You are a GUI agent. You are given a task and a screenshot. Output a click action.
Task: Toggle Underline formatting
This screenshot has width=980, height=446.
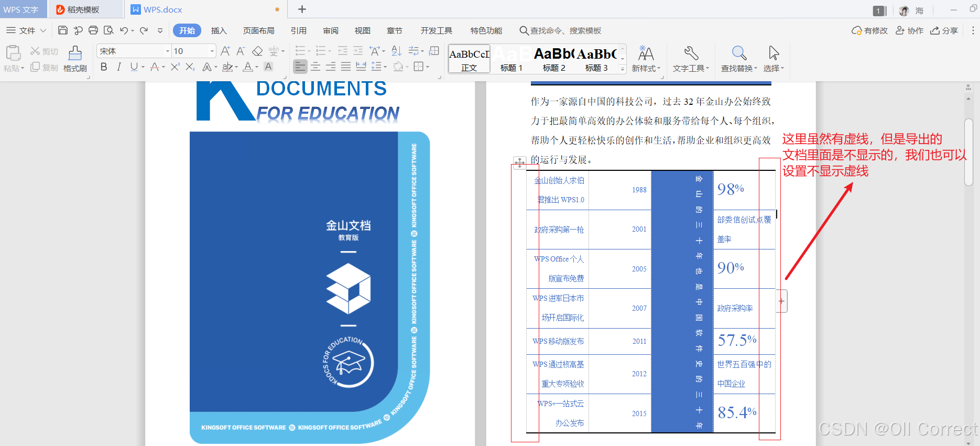134,67
